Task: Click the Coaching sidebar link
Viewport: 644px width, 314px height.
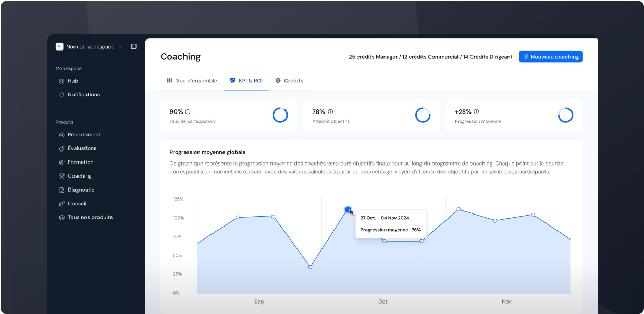Action: [x=79, y=176]
